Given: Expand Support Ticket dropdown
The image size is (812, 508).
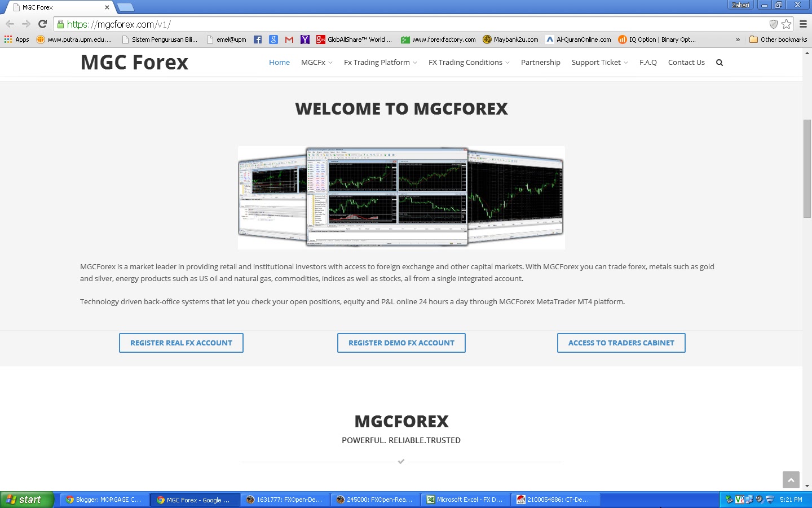Looking at the screenshot, I should (599, 63).
